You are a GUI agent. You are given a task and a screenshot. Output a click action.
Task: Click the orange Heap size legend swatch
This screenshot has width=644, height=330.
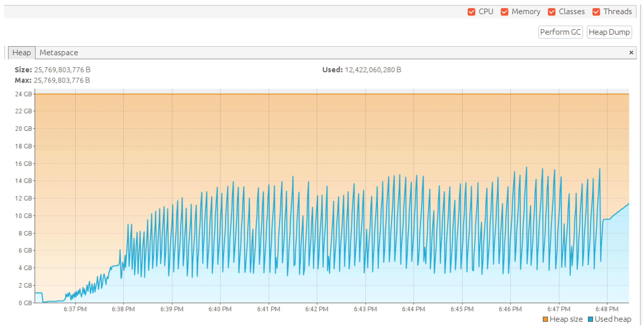point(545,319)
